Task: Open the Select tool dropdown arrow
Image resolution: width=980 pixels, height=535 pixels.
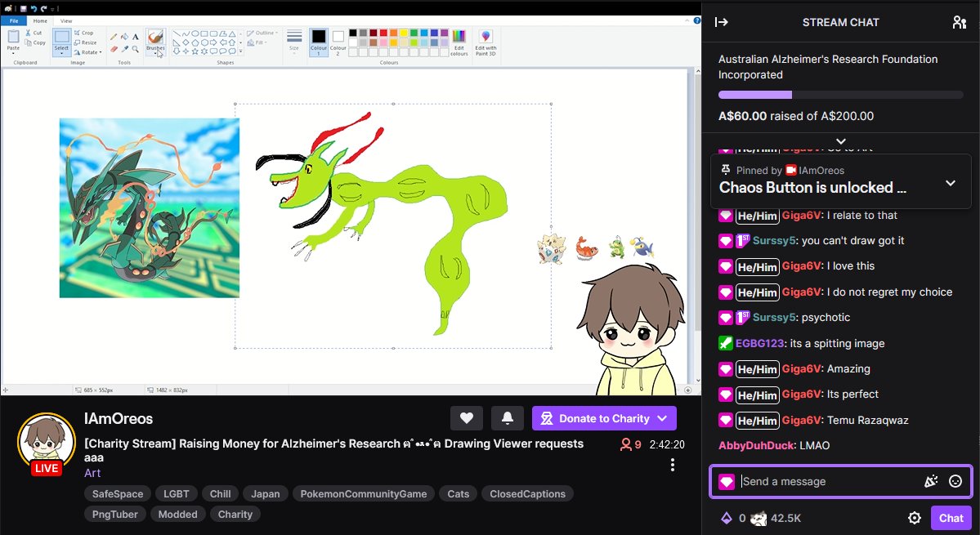Action: pyautogui.click(x=61, y=54)
